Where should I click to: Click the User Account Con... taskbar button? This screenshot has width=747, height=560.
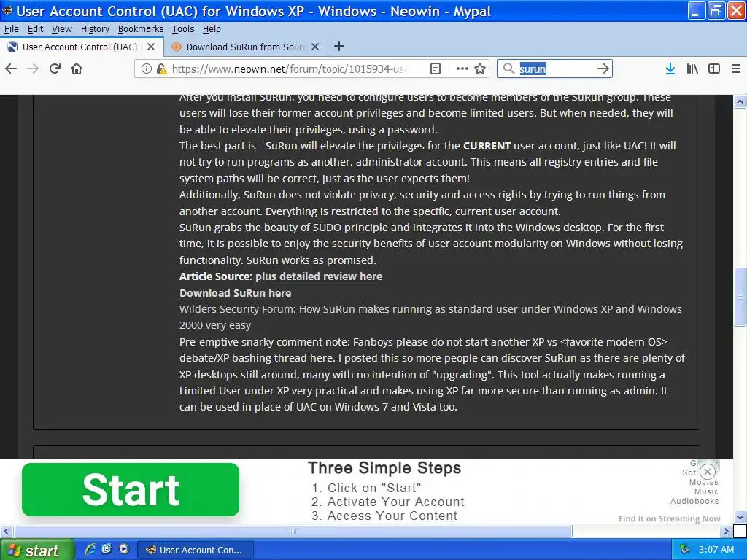pyautogui.click(x=196, y=550)
